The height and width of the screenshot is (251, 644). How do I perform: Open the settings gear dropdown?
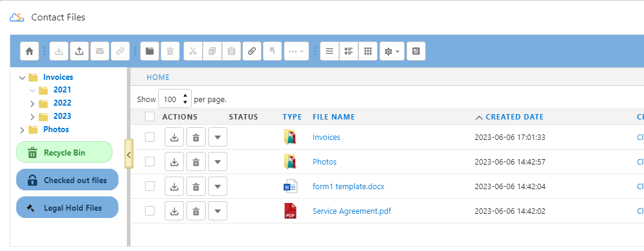(x=391, y=52)
